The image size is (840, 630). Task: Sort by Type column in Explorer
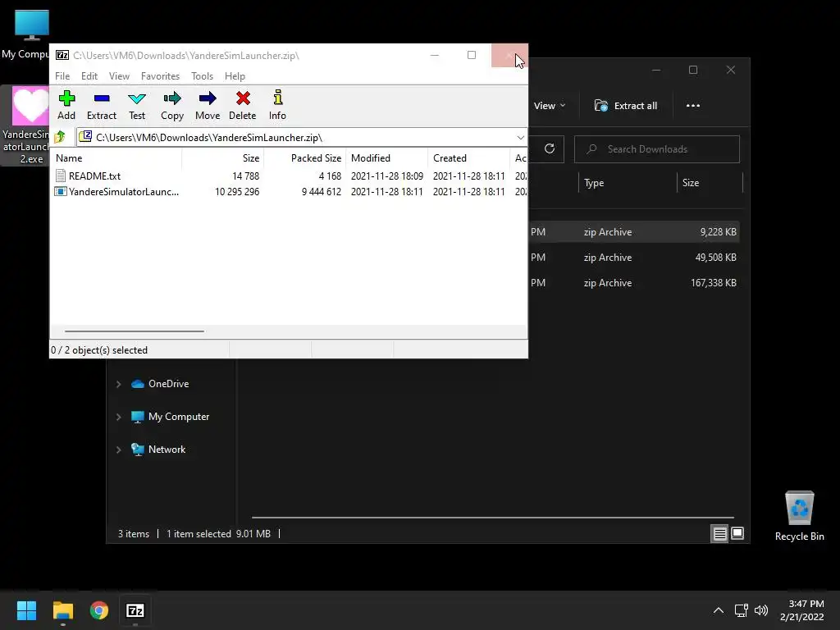[x=628, y=183]
